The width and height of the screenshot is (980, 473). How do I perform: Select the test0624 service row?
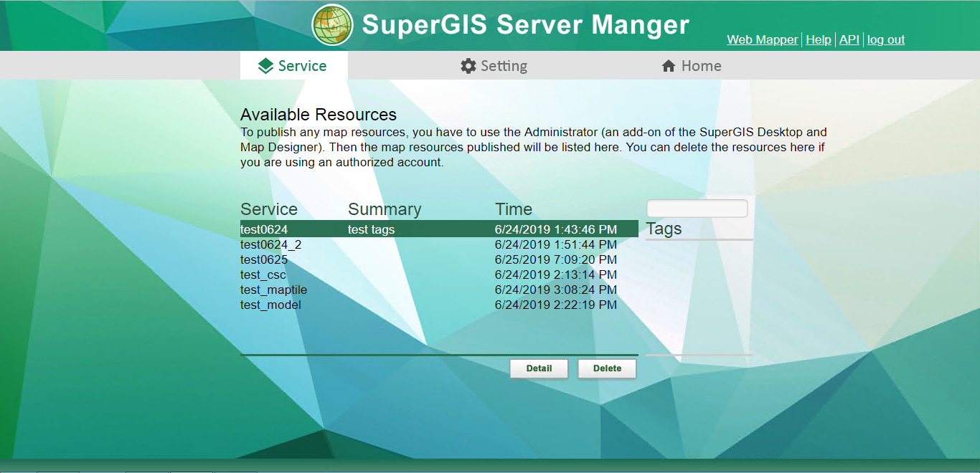click(439, 229)
